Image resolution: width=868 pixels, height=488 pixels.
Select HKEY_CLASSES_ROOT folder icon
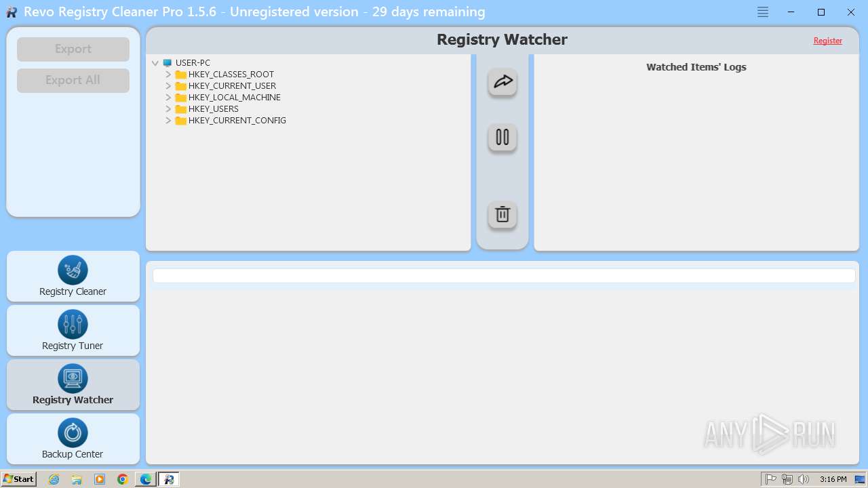[x=180, y=75]
